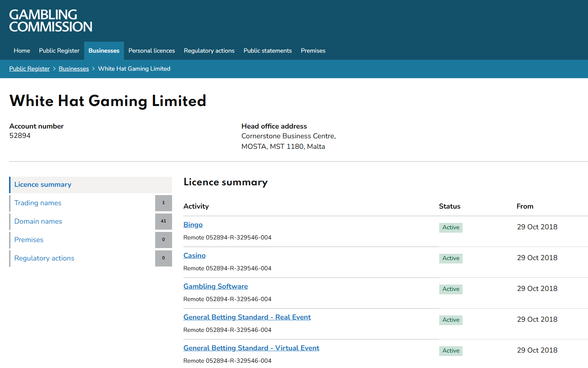Click the From column header
This screenshot has width=588, height=368.
(525, 206)
